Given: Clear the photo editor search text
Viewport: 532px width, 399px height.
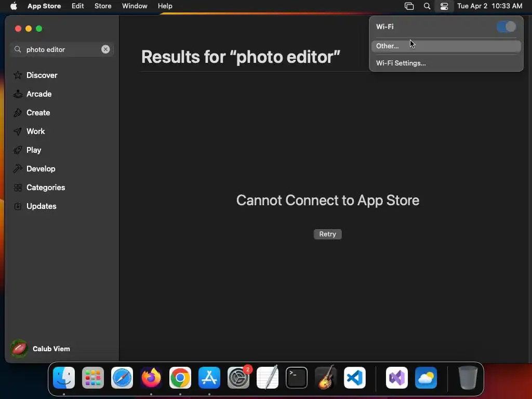Looking at the screenshot, I should click(105, 49).
